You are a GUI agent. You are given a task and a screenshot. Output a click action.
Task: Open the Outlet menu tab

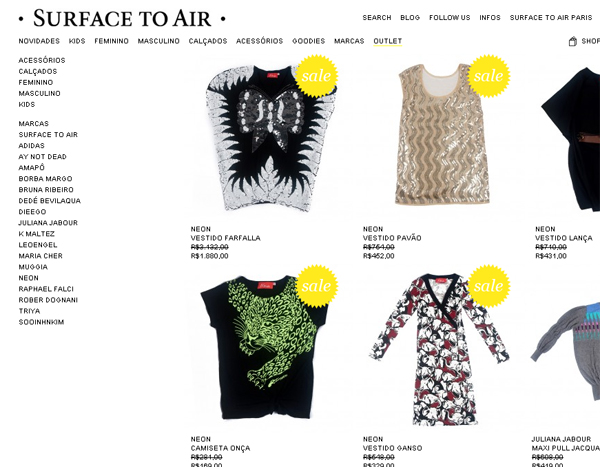[x=388, y=41]
